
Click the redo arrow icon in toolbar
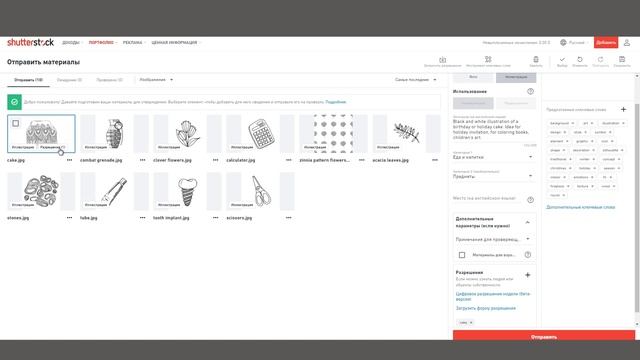tap(600, 60)
